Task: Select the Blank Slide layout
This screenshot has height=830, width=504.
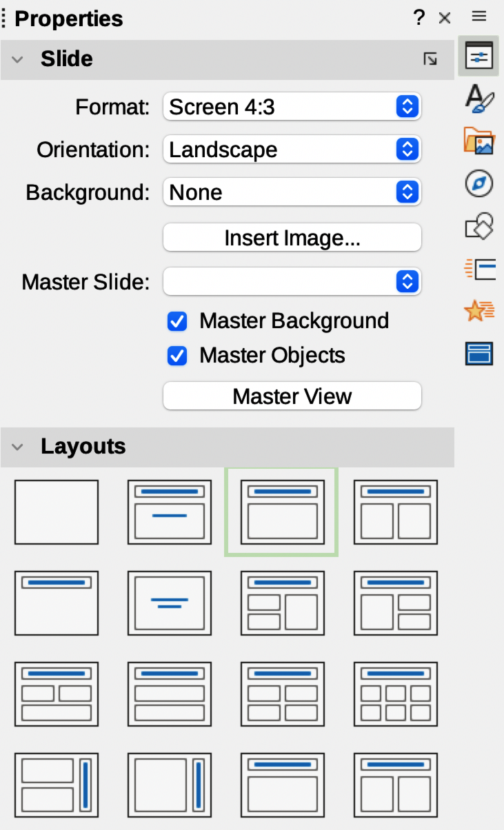Action: tap(57, 512)
